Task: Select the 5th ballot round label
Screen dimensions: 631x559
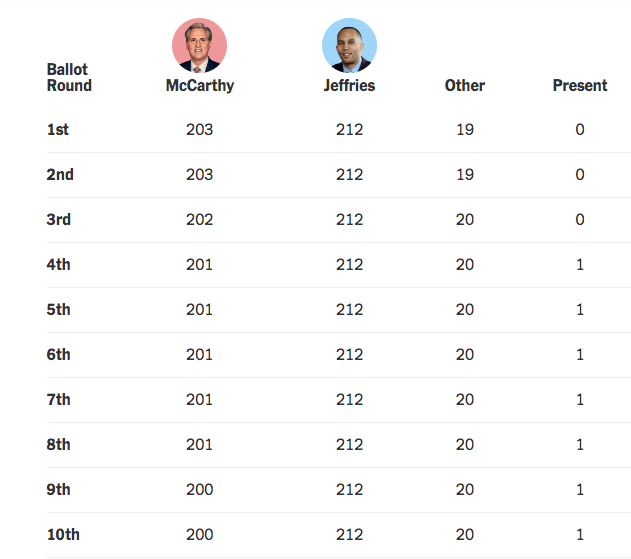Action: 59,310
